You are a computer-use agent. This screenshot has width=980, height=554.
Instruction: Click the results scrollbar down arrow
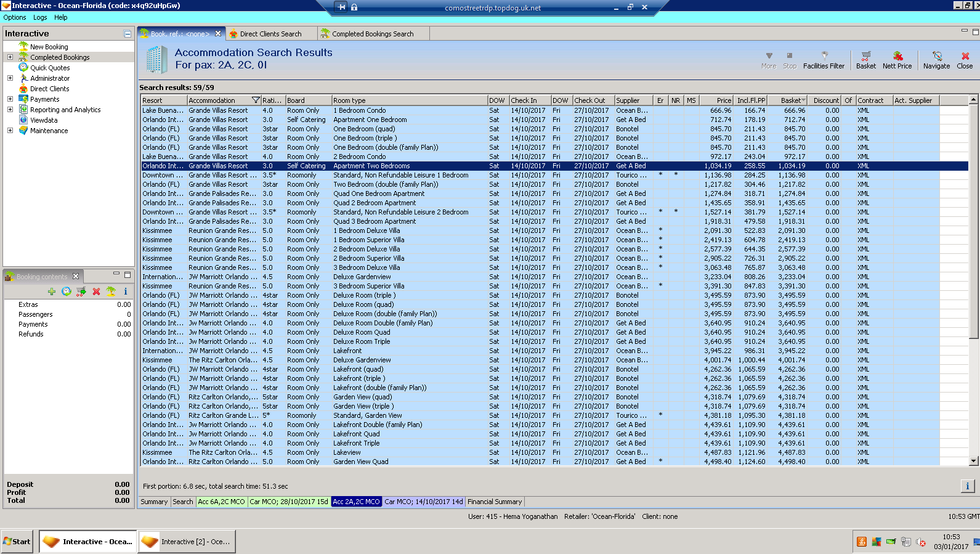click(x=973, y=461)
